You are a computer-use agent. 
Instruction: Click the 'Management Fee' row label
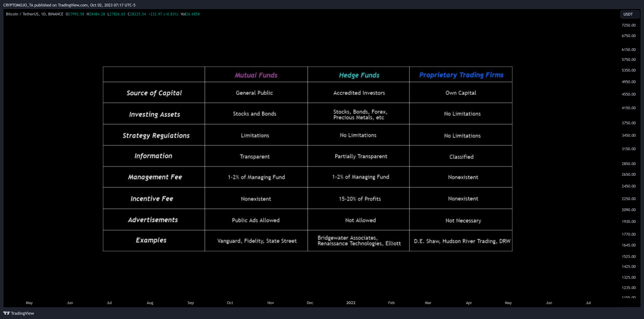click(x=155, y=177)
